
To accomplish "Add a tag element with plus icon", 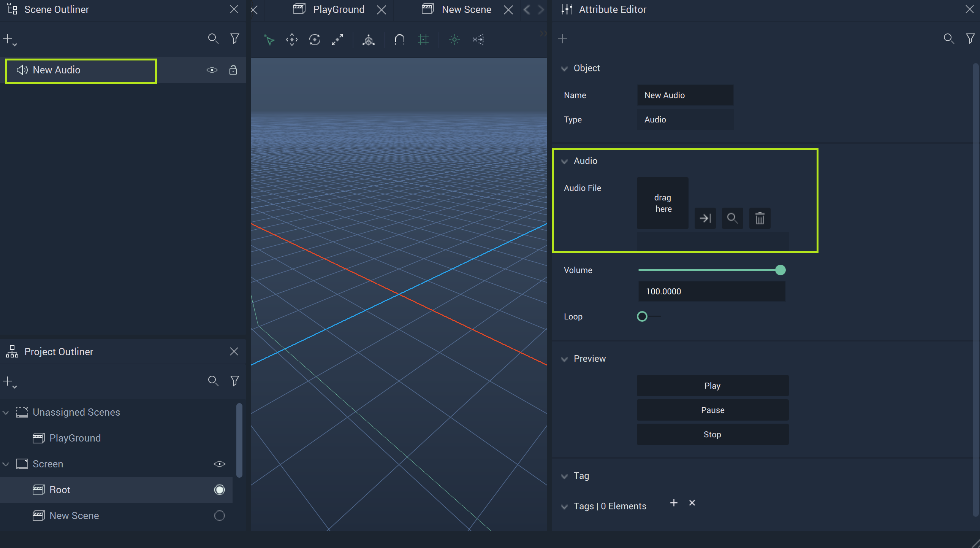I will point(674,503).
